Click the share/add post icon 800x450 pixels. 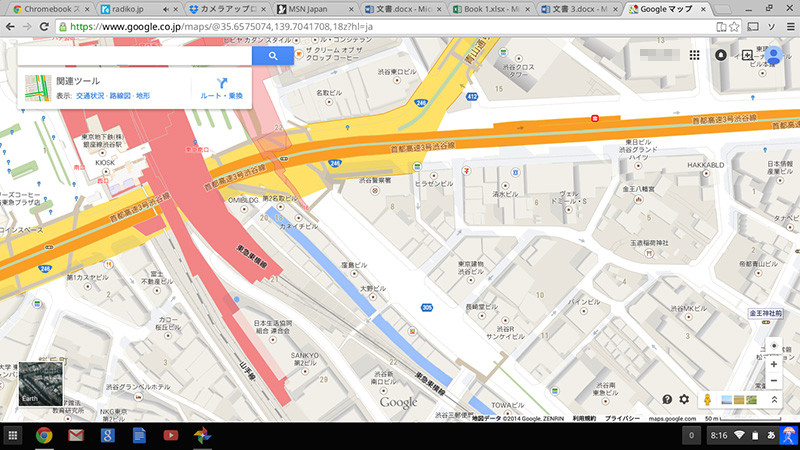747,55
